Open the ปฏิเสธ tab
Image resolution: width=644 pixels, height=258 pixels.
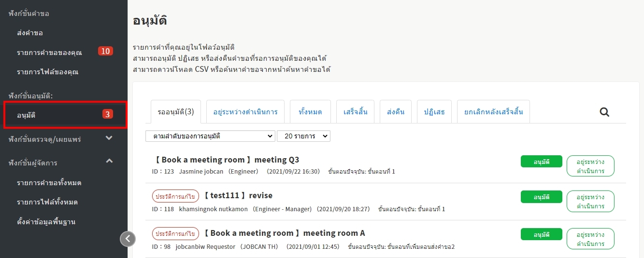[x=434, y=112]
